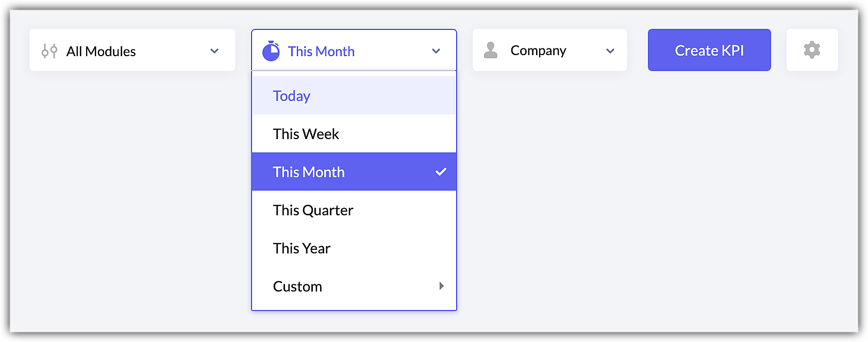Click the All Modules label text

pos(101,52)
